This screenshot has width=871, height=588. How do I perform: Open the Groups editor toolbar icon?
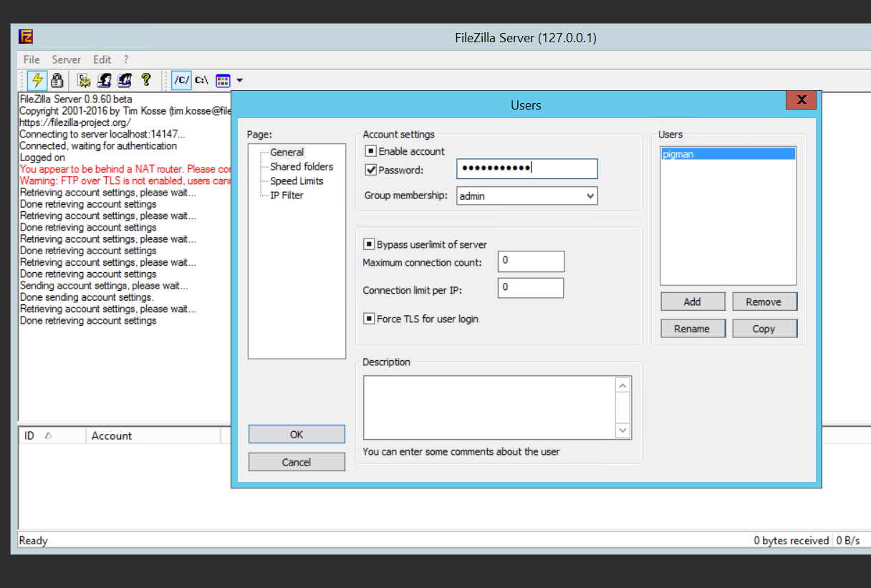[x=125, y=80]
